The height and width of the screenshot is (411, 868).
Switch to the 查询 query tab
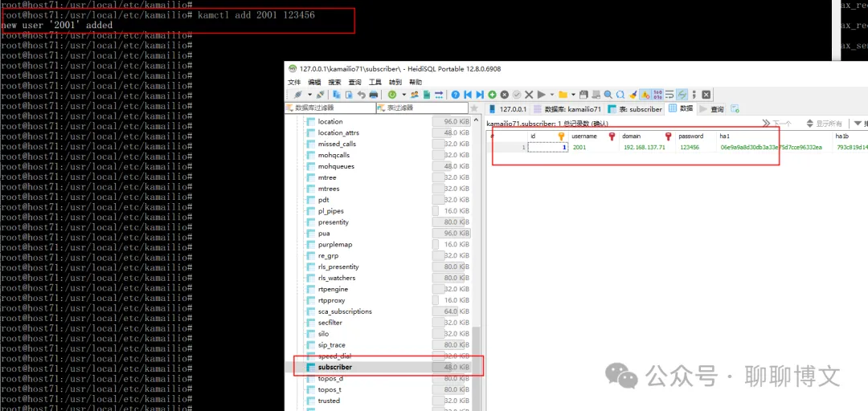[x=712, y=109]
